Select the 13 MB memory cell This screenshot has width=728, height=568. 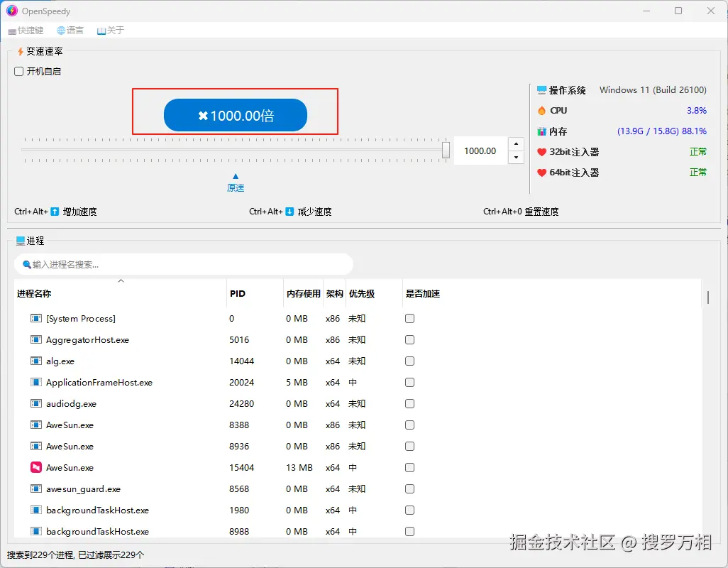click(x=299, y=468)
